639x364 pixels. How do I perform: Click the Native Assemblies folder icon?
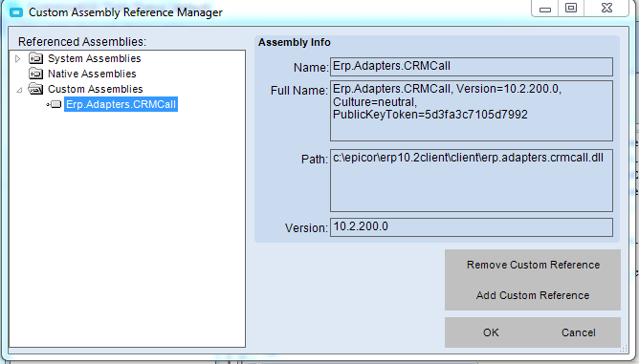[35, 74]
